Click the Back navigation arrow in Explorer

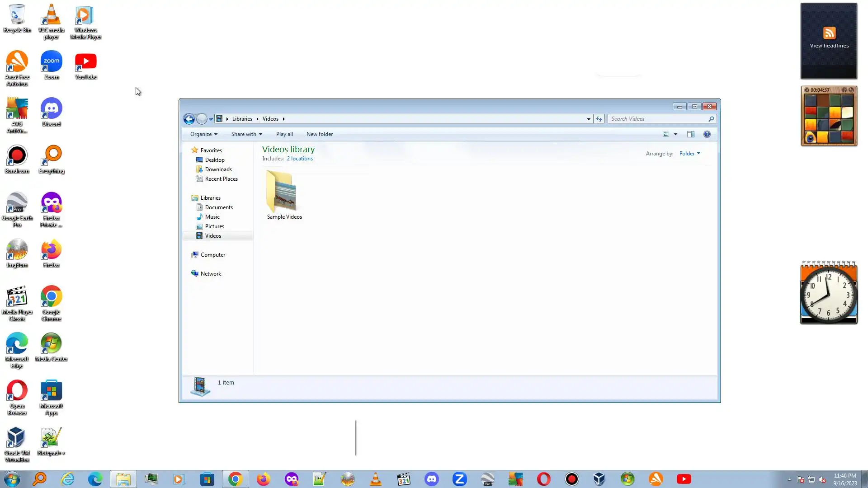[x=189, y=119]
